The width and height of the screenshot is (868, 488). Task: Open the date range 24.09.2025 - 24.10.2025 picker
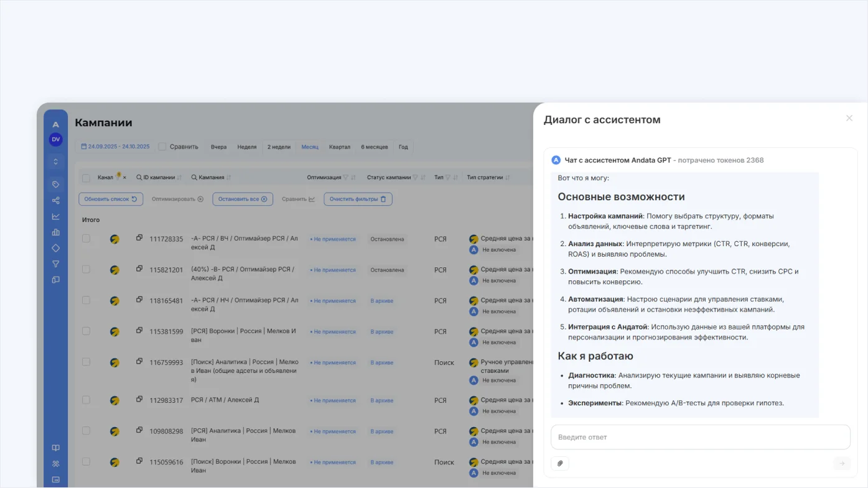click(116, 147)
